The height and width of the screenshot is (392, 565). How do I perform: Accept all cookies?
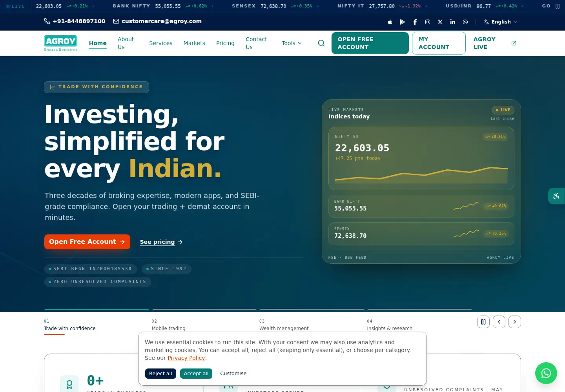(196, 374)
